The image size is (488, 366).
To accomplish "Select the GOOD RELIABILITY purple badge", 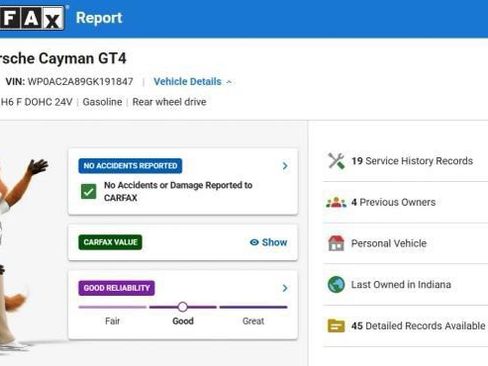I will (117, 288).
